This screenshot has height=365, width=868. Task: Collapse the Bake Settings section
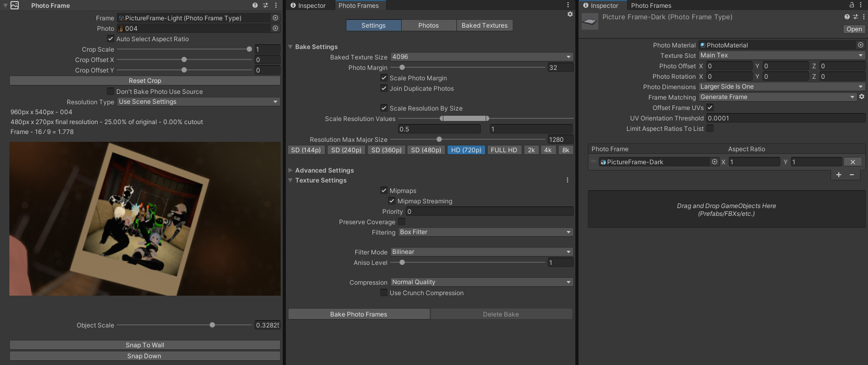point(291,46)
